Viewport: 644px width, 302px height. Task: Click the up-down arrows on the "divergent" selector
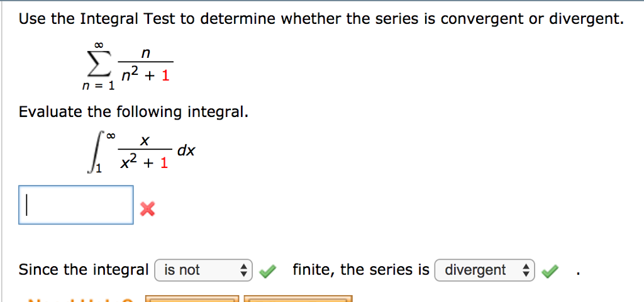(526, 270)
